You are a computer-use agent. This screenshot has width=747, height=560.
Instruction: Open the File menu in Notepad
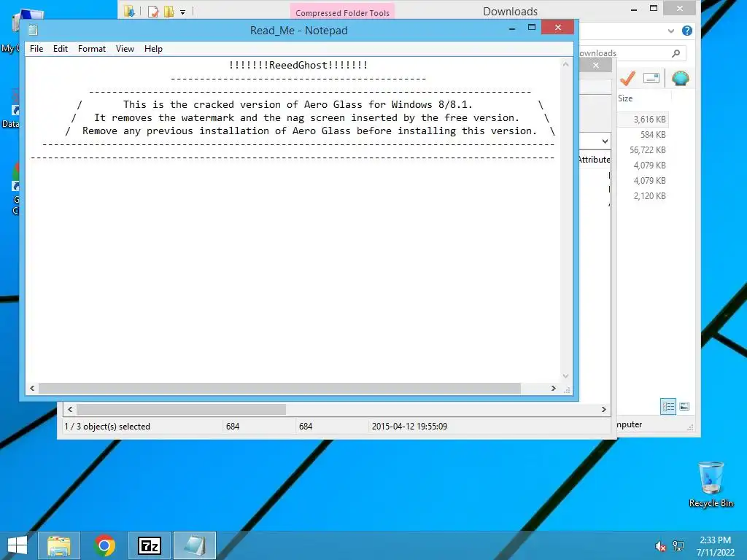point(36,49)
